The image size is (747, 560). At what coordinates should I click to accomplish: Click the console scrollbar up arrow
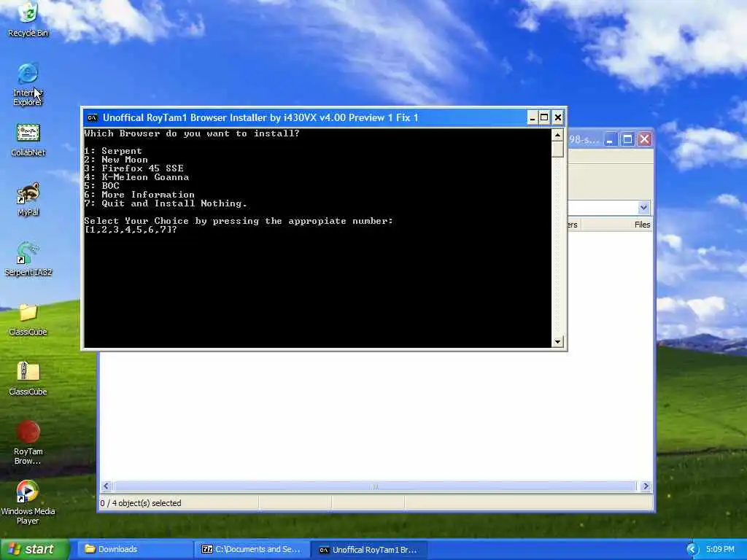point(557,135)
